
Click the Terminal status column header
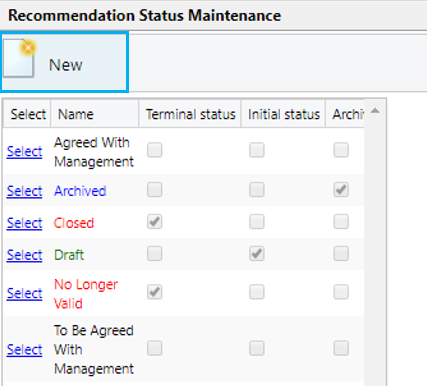tap(190, 114)
